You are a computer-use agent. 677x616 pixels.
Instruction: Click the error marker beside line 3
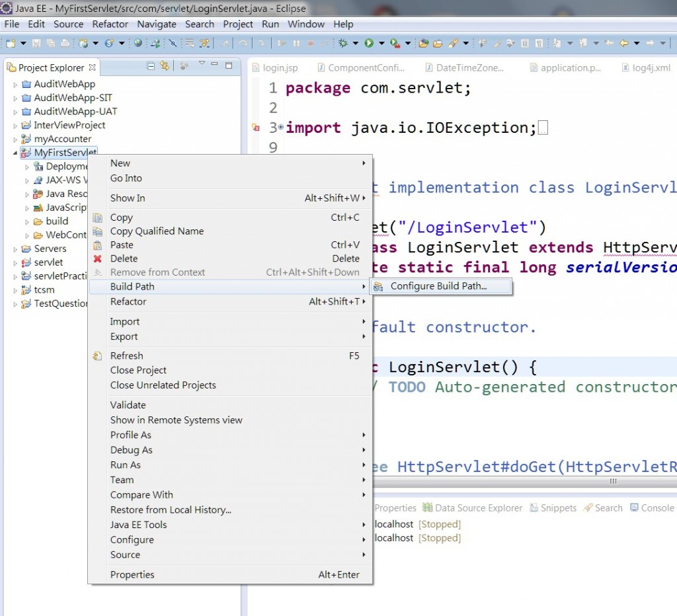pos(256,128)
